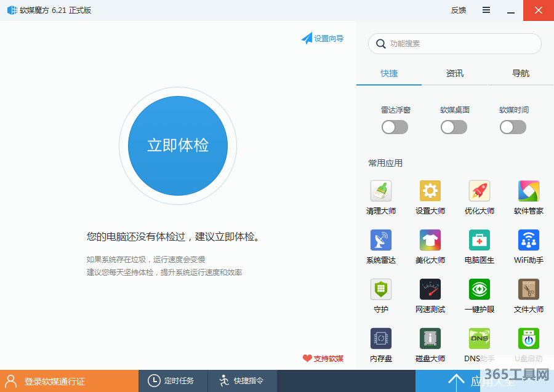Toggle the 雷达浮窗 switch
Image resolution: width=554 pixels, height=392 pixels.
pyautogui.click(x=395, y=127)
